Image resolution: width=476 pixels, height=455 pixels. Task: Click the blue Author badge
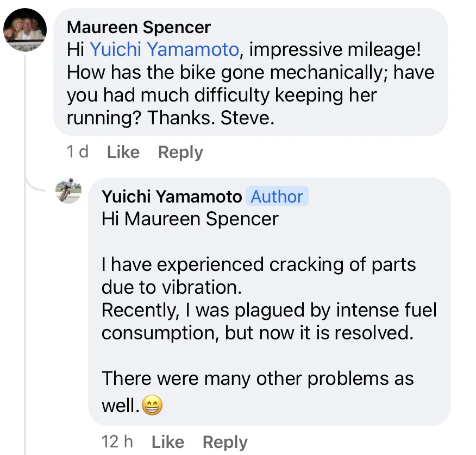tap(277, 197)
